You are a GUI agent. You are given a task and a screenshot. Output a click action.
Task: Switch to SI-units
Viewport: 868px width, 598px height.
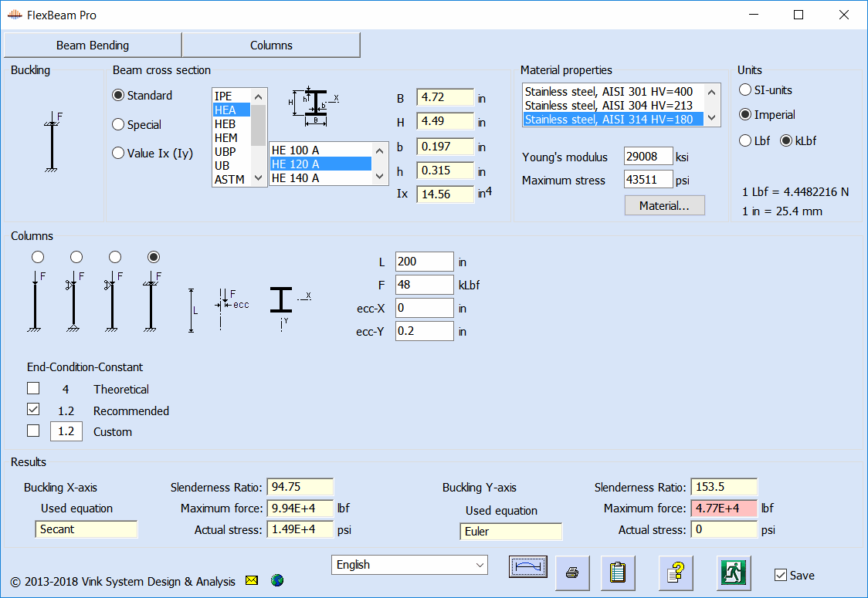(x=765, y=90)
